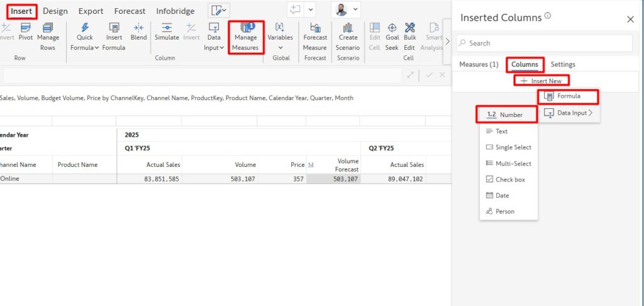Select Number from column type menu
Image resolution: width=644 pixels, height=306 pixels.
pyautogui.click(x=508, y=115)
